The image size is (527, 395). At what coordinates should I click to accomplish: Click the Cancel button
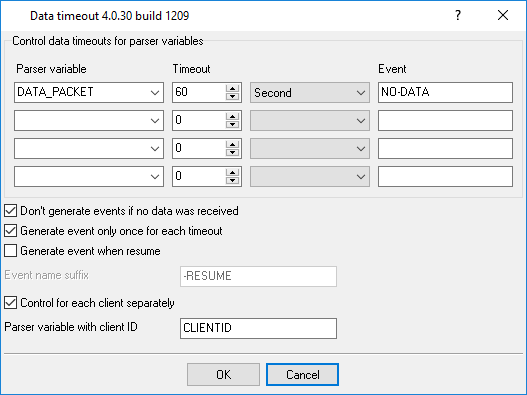[302, 374]
